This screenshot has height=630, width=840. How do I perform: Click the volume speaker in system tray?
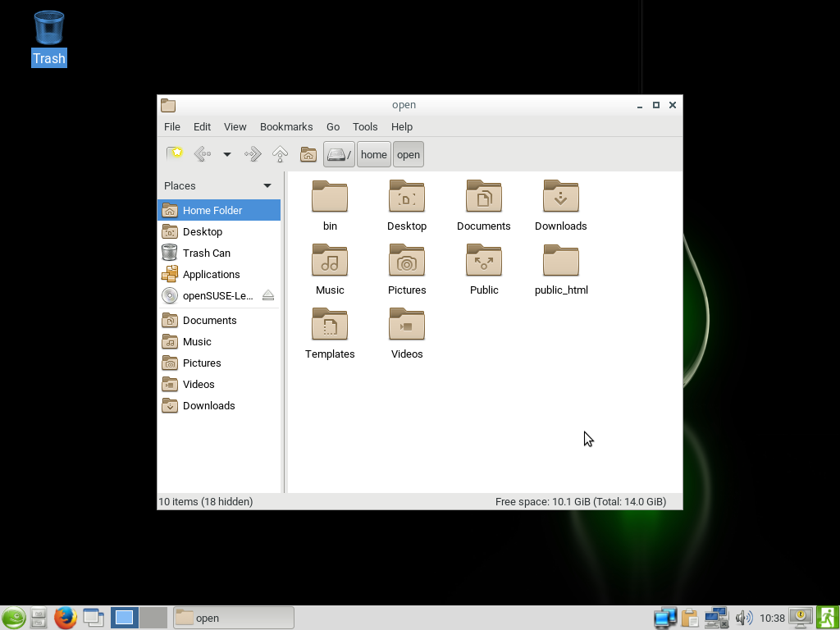[743, 618]
